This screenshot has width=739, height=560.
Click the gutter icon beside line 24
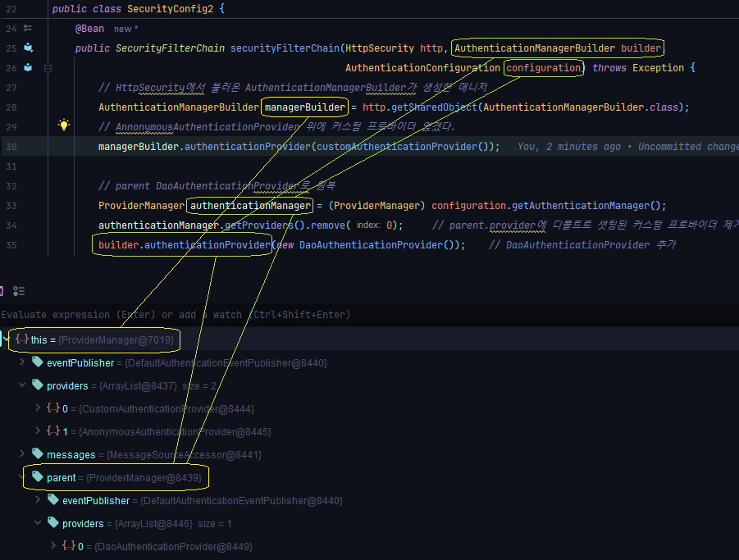pos(28,29)
